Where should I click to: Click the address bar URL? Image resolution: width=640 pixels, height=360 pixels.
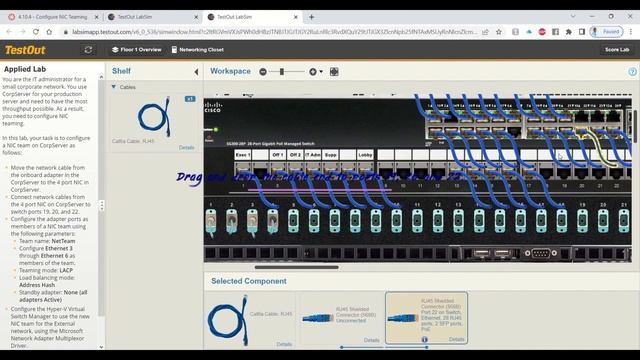[x=274, y=32]
